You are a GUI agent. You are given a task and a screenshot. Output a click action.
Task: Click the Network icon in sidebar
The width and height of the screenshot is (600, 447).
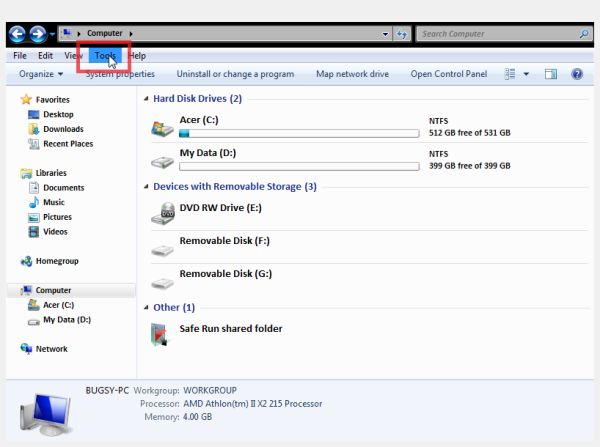click(26, 349)
